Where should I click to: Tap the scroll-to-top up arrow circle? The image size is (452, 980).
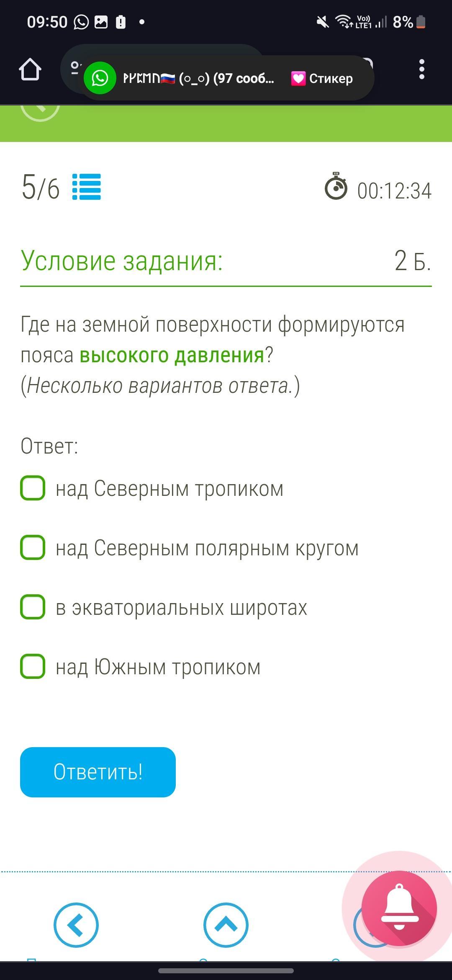point(226,925)
